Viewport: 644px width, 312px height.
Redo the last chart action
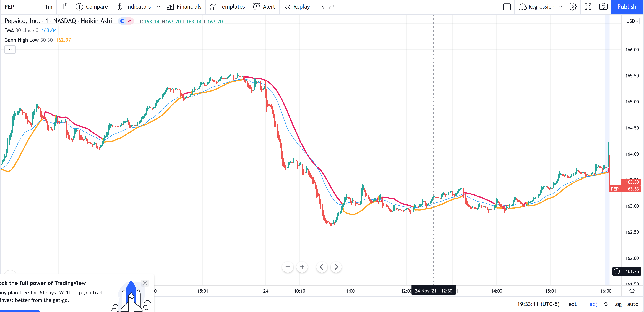point(332,7)
